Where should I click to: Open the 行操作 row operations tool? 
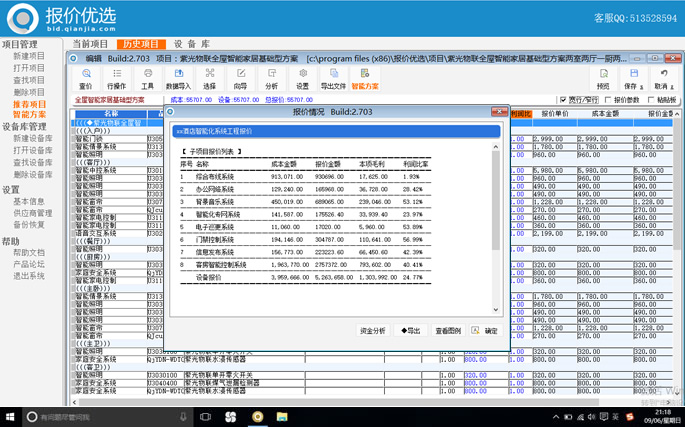[117, 79]
